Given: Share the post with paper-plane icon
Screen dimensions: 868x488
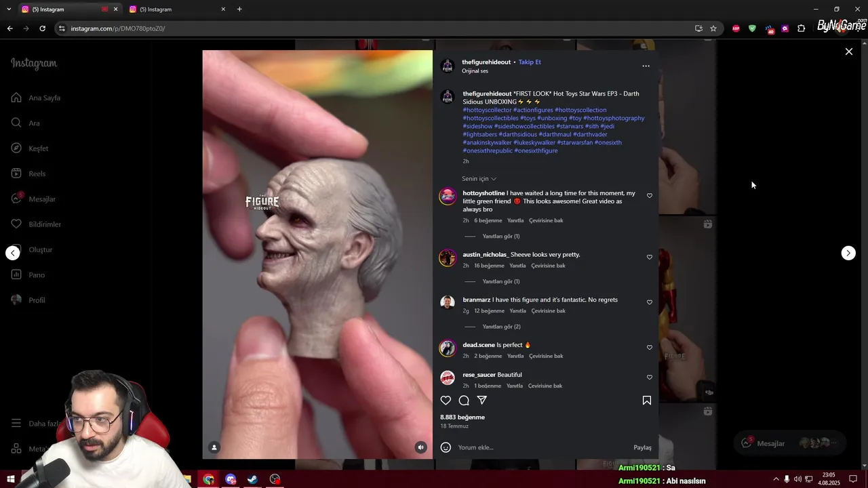Looking at the screenshot, I should 482,401.
